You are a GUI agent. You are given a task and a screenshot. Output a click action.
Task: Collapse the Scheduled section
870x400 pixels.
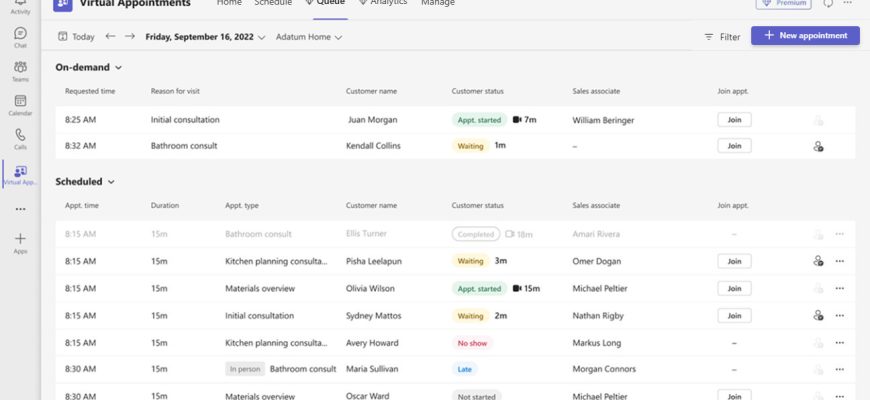pyautogui.click(x=85, y=181)
